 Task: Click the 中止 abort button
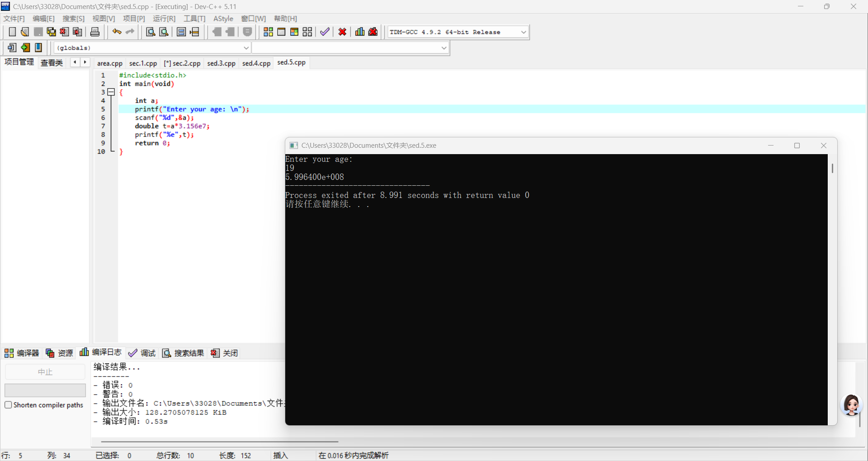tap(45, 372)
